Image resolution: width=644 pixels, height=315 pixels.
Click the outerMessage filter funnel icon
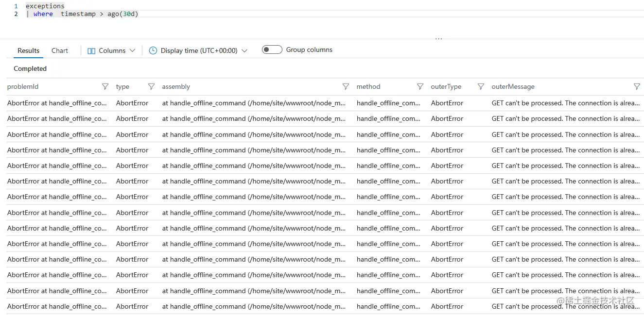(x=637, y=86)
